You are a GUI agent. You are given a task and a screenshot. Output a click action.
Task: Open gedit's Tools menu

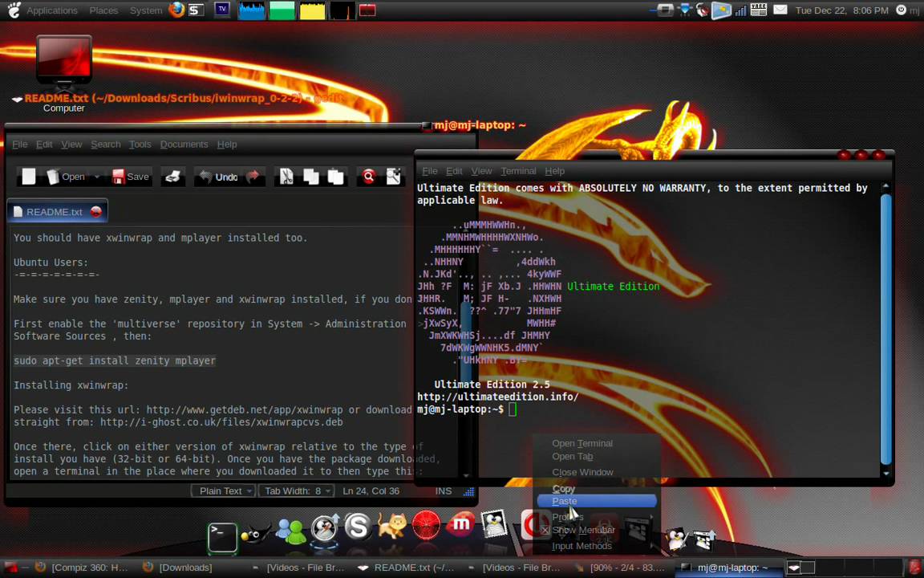point(140,144)
